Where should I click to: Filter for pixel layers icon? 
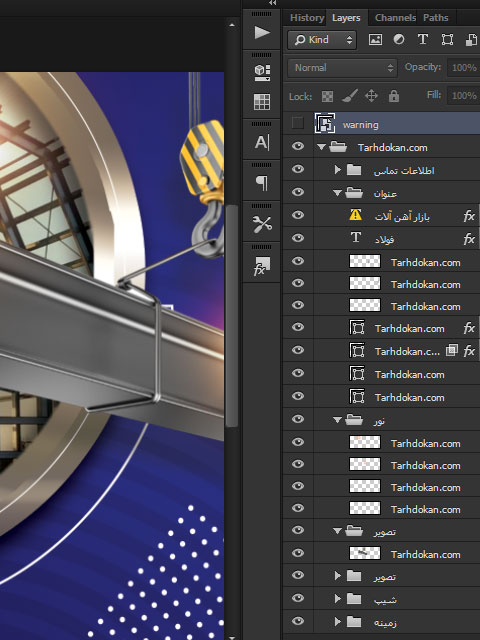pyautogui.click(x=375, y=40)
